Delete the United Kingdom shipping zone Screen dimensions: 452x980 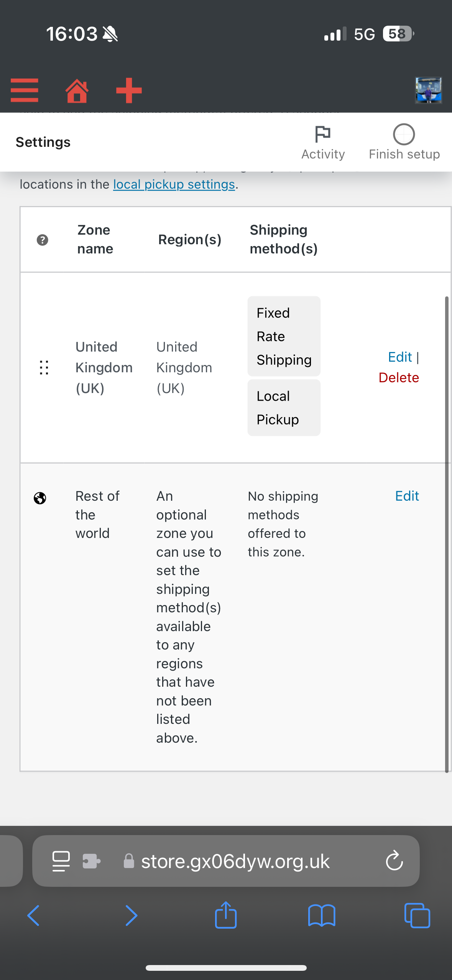coord(399,378)
